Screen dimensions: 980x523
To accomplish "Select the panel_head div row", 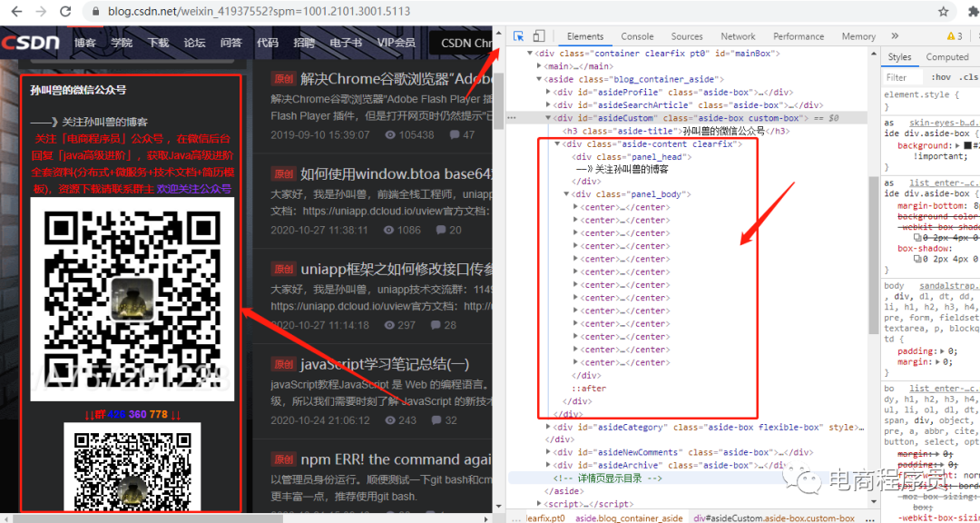I will tap(632, 157).
